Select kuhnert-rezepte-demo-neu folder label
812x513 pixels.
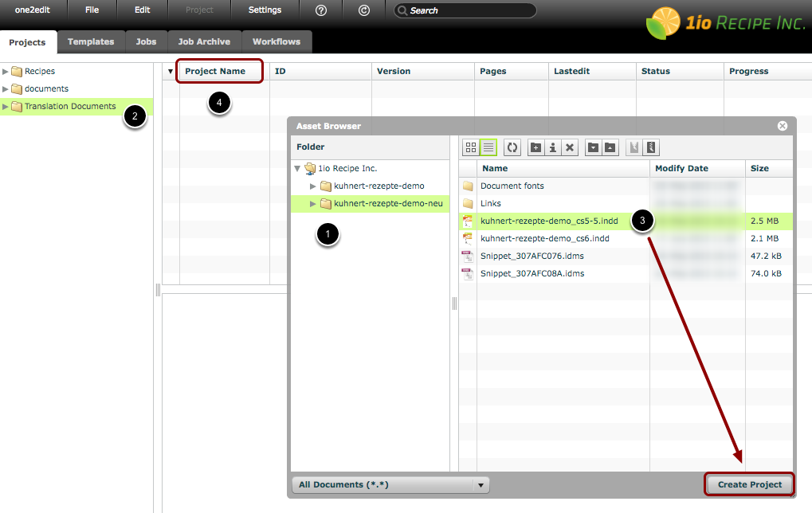click(x=388, y=204)
